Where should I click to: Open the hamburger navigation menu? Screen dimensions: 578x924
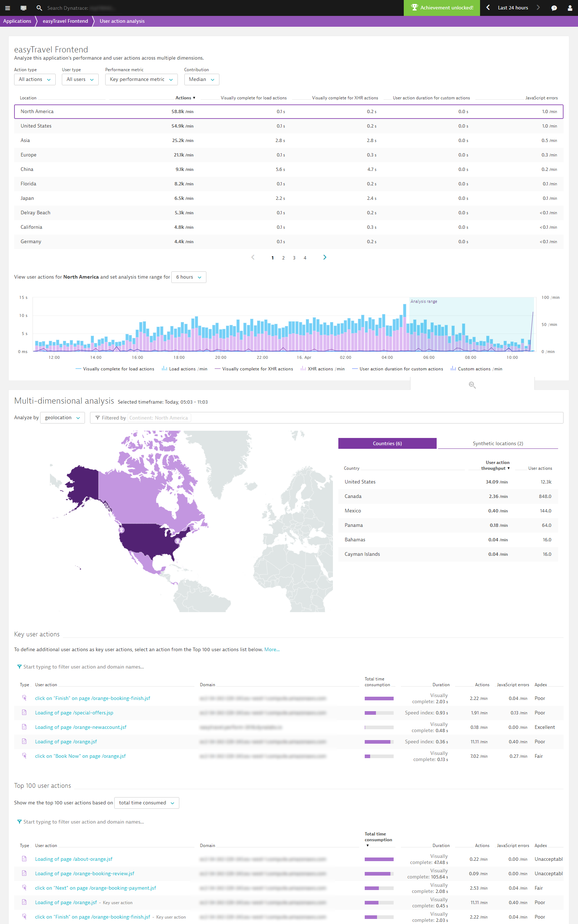tap(7, 8)
